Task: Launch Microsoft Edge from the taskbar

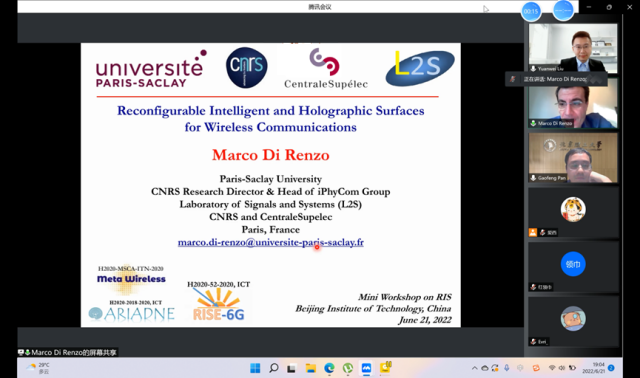Action: point(329,368)
